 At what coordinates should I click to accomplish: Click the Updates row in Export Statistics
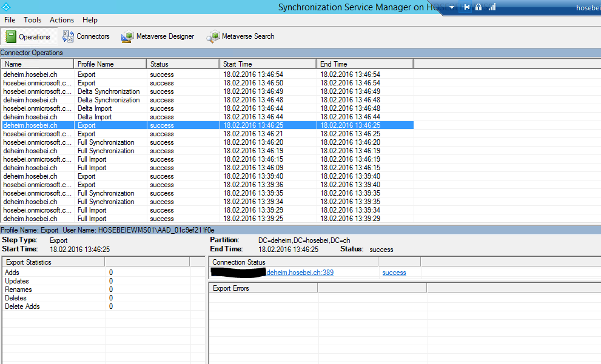104,281
